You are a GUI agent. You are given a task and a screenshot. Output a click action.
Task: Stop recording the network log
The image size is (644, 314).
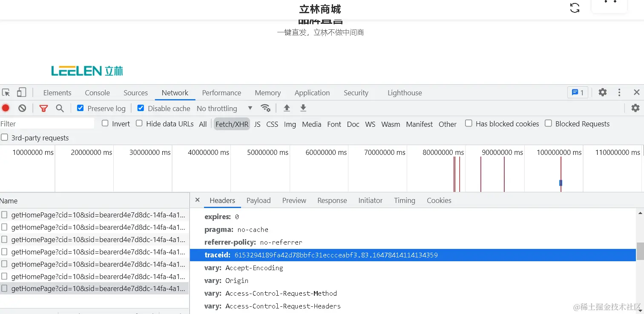tap(6, 108)
